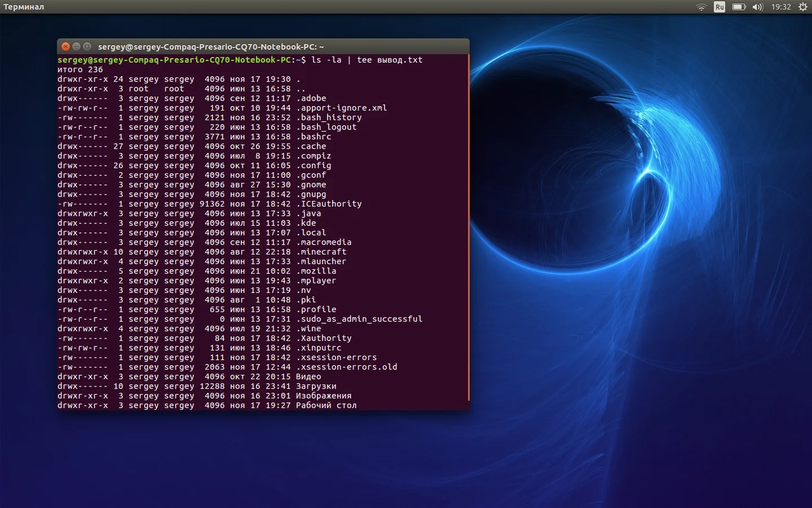Open the battery status indicator
The height and width of the screenshot is (508, 812).
739,7
